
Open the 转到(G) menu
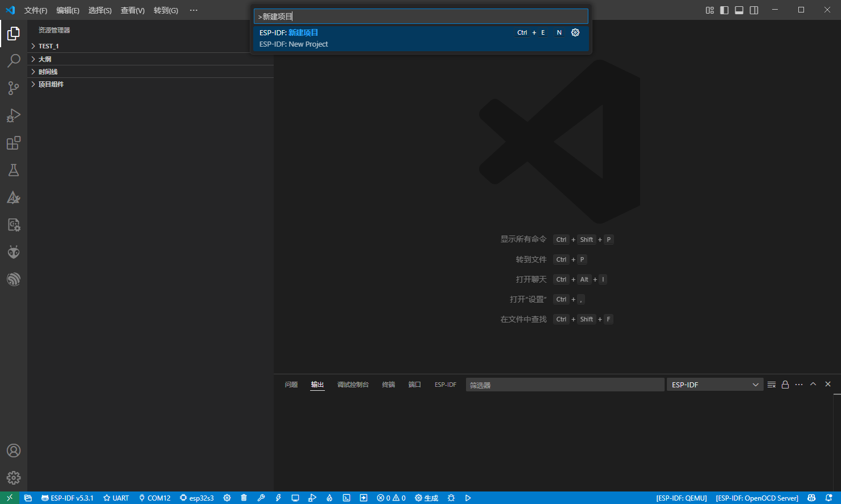(x=166, y=10)
